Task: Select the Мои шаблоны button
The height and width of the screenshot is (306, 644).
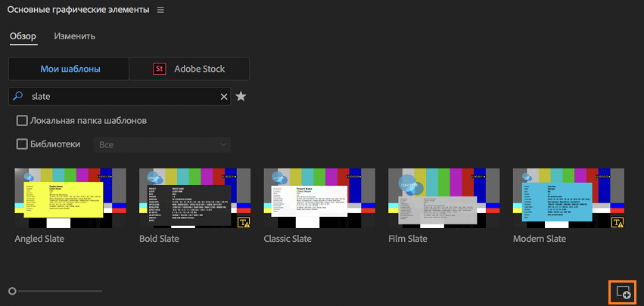Action: tap(69, 69)
